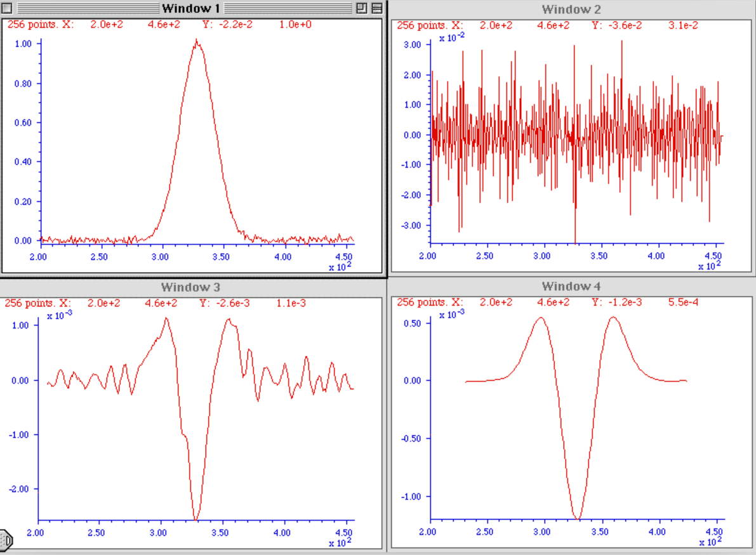Image resolution: width=756 pixels, height=555 pixels.
Task: Click the close box of Window 1
Action: [7, 8]
